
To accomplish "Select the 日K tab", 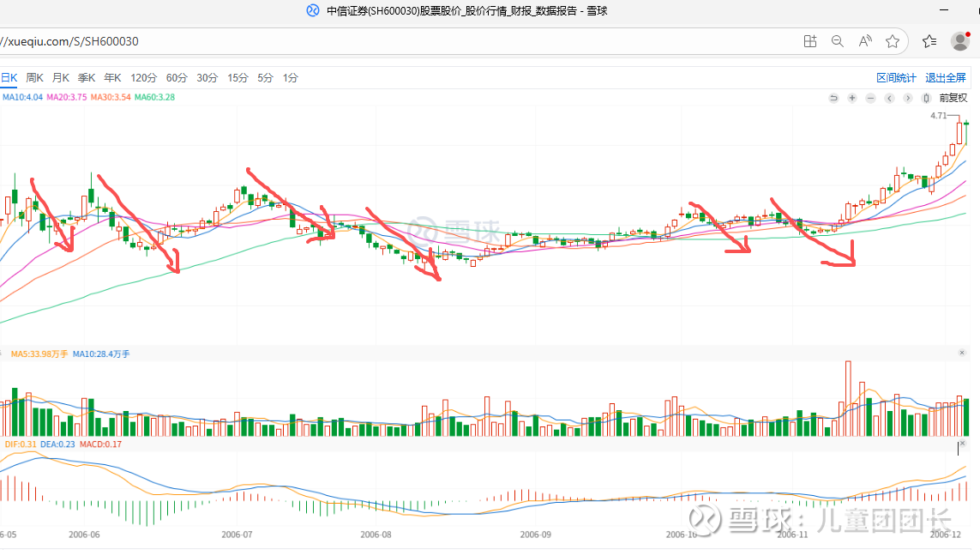I will coord(9,77).
